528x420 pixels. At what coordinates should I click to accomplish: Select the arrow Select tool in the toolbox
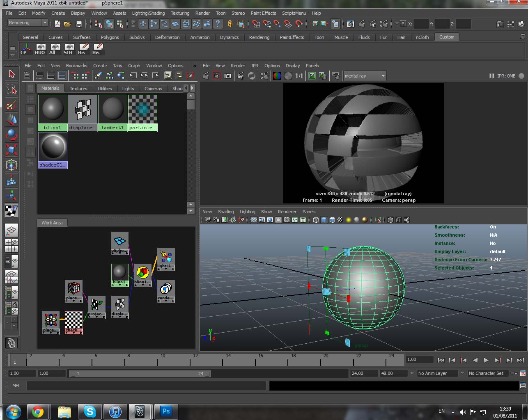[11, 74]
